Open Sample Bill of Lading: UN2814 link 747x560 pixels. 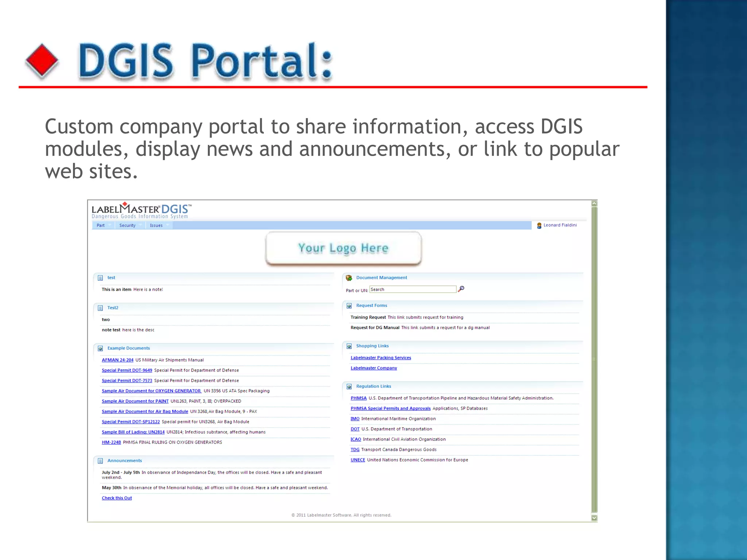point(133,432)
